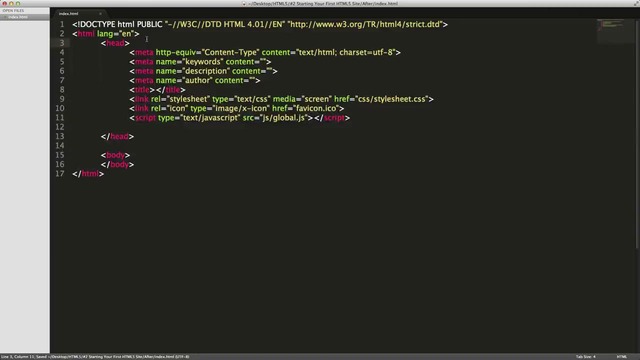Click the "css/stylesheet.css" href value
Viewport: 640px width, 360px height.
click(x=391, y=99)
